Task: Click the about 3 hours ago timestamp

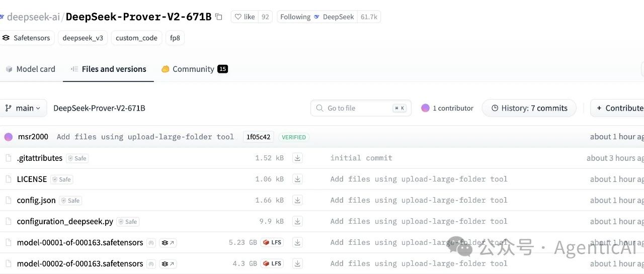Action: pos(615,158)
